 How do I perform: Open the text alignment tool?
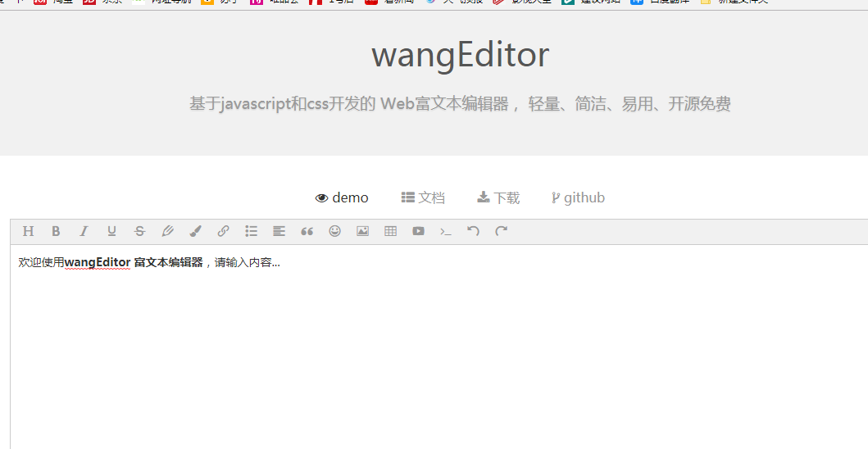(x=279, y=231)
